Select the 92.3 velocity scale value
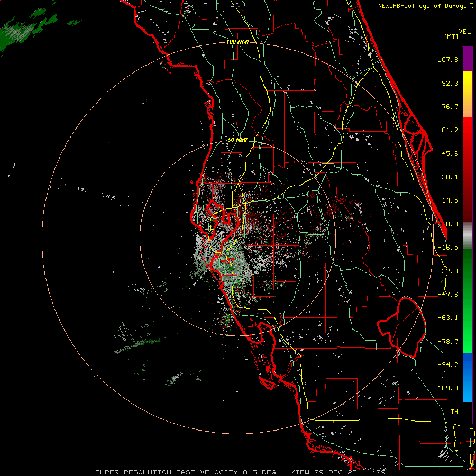476x476 pixels. (x=450, y=83)
